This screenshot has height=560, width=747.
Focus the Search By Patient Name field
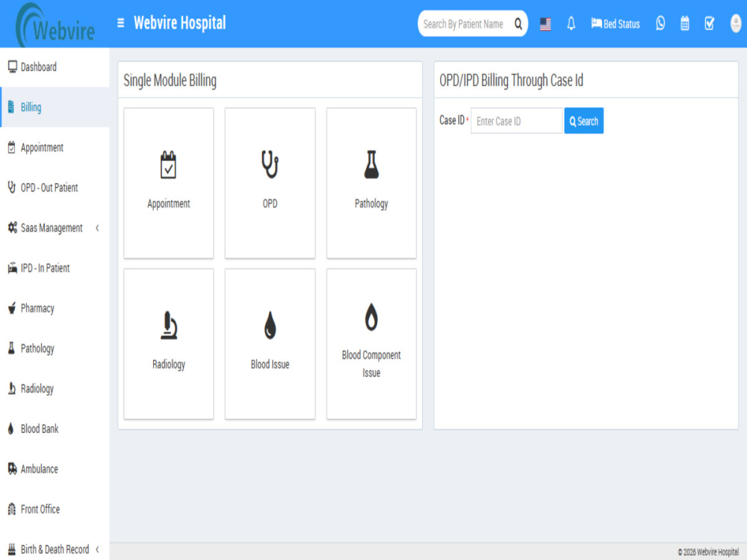(465, 24)
